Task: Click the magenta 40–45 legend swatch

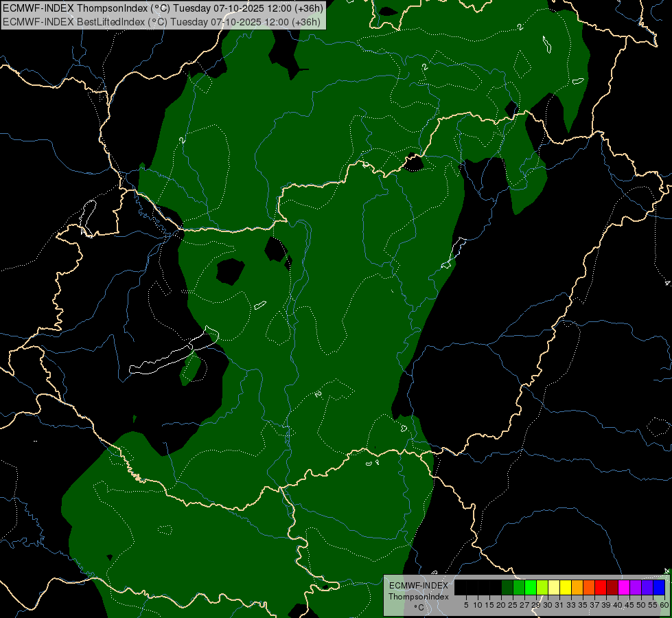Action: (x=624, y=587)
